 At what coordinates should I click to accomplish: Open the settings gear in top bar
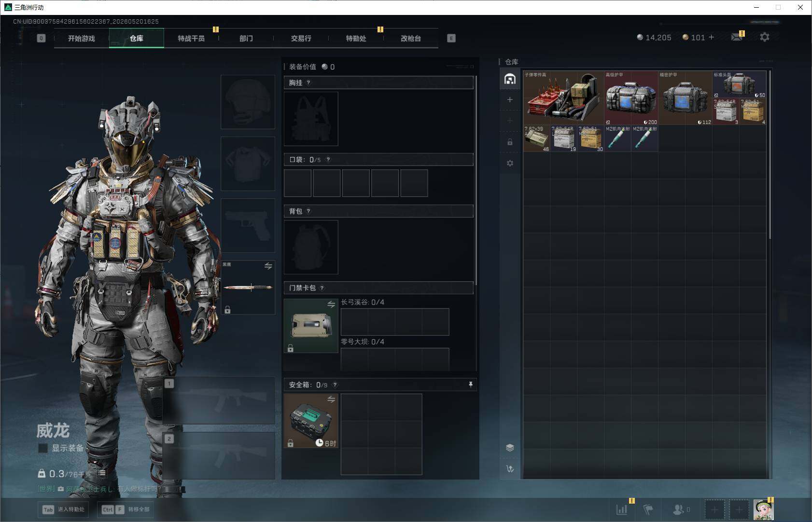(x=765, y=37)
